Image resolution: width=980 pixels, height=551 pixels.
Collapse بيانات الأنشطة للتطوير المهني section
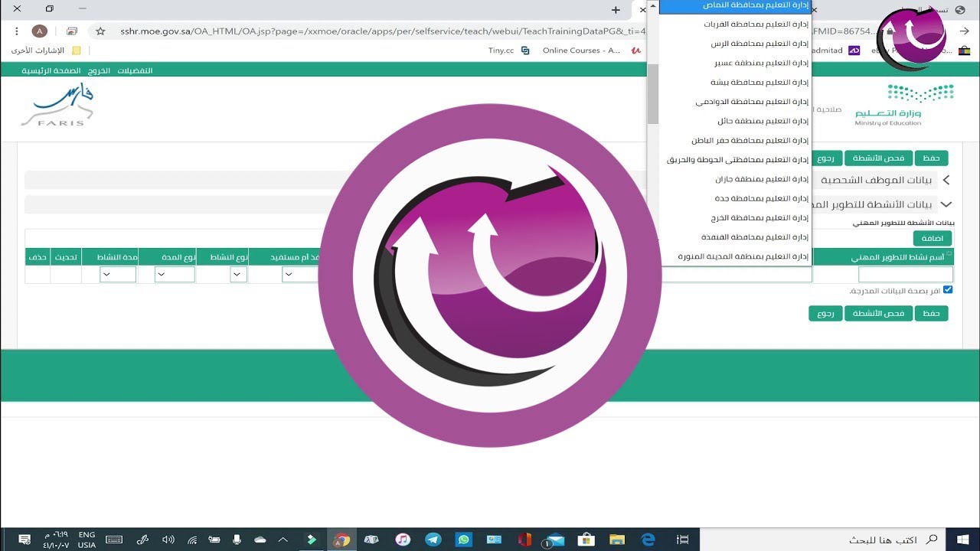click(x=946, y=205)
